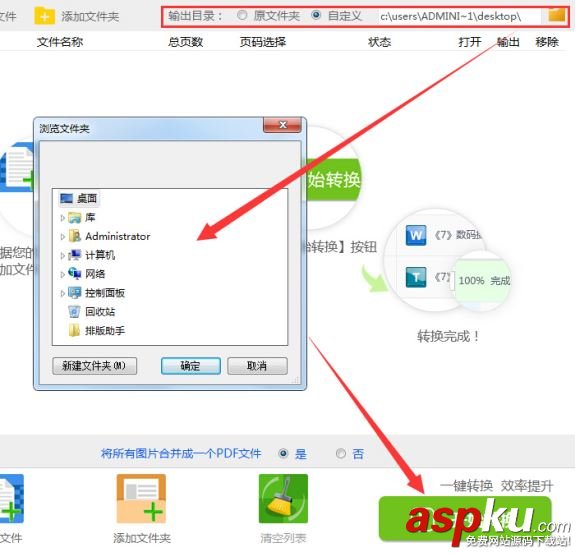Click the green 开始转换 convert button at bottom
576x553 pixels.
pos(465,519)
